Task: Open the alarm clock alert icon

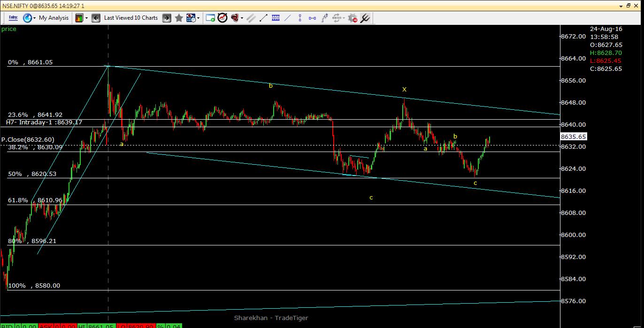Action: click(222, 18)
